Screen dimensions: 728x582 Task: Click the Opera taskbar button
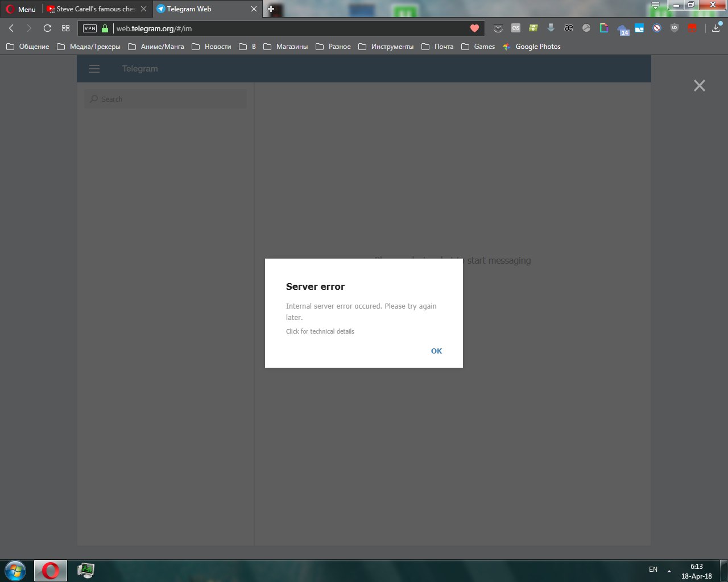tap(51, 570)
